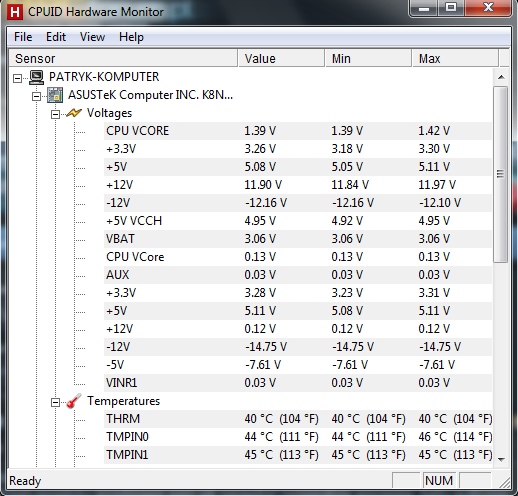
Task: Click the 5.05 V min cell
Action: click(347, 167)
